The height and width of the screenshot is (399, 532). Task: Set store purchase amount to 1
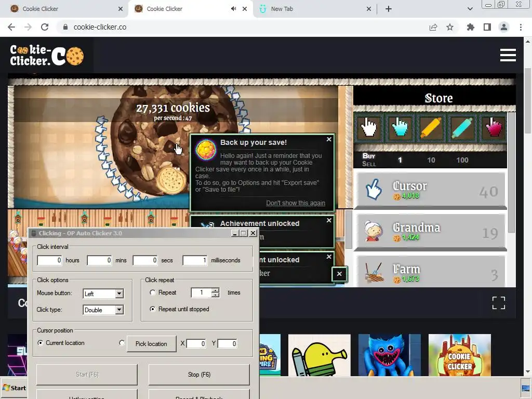(x=400, y=160)
